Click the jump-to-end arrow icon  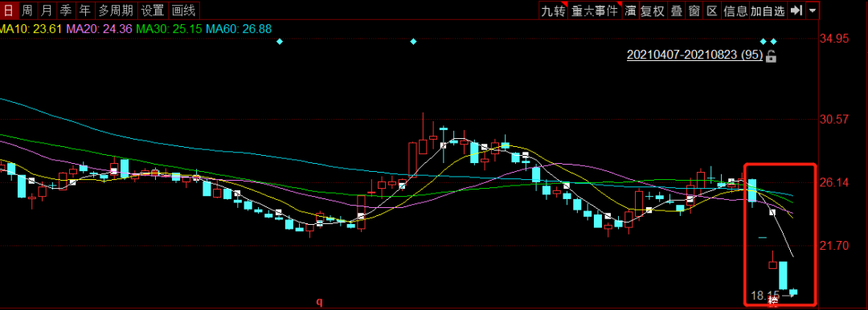[x=796, y=10]
